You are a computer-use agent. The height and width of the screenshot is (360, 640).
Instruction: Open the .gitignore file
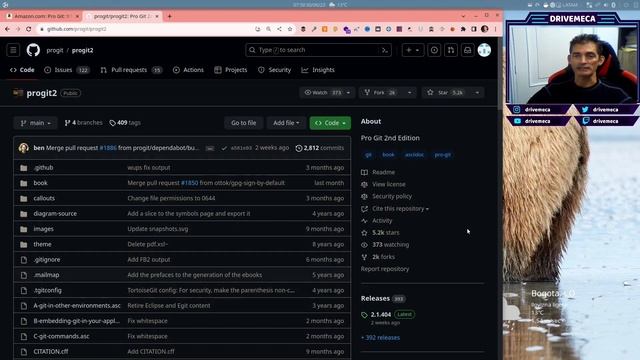47,260
